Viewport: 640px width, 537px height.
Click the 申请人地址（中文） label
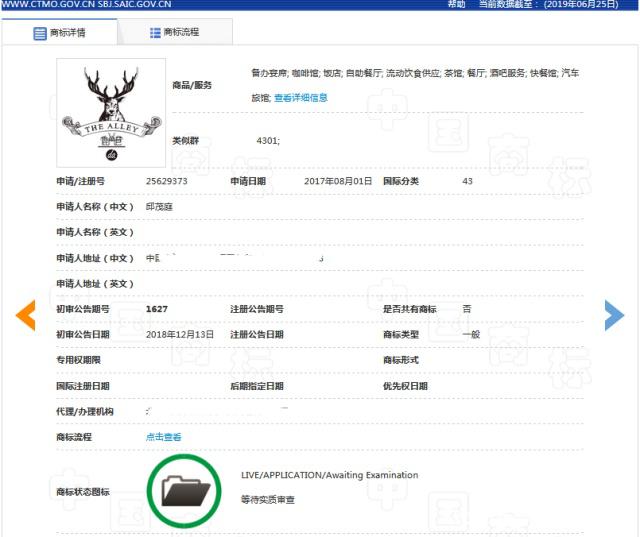coord(95,258)
